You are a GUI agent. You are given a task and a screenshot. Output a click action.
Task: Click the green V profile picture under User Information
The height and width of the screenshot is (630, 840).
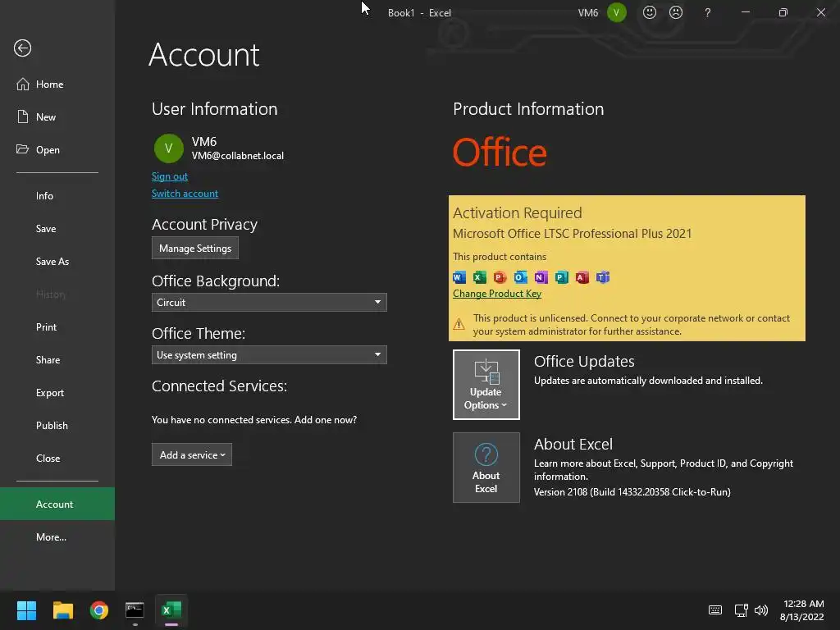pyautogui.click(x=168, y=148)
